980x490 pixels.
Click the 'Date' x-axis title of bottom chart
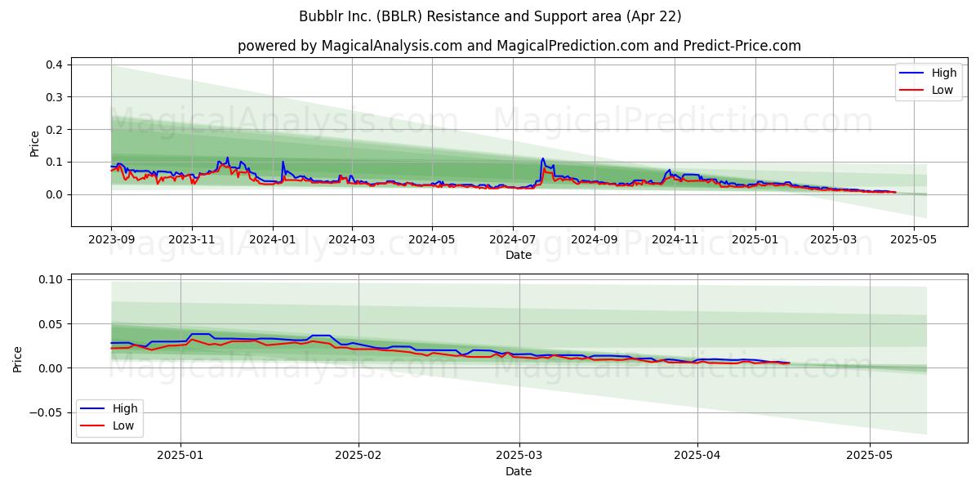[x=519, y=471]
